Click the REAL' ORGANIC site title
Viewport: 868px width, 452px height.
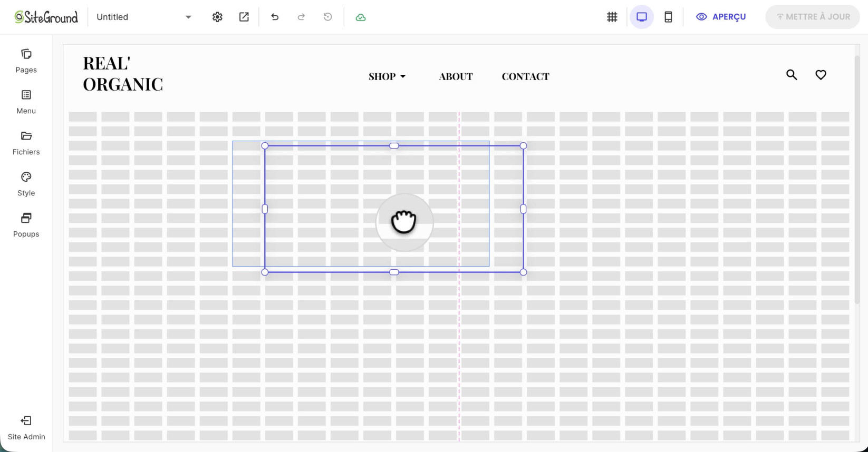[123, 74]
